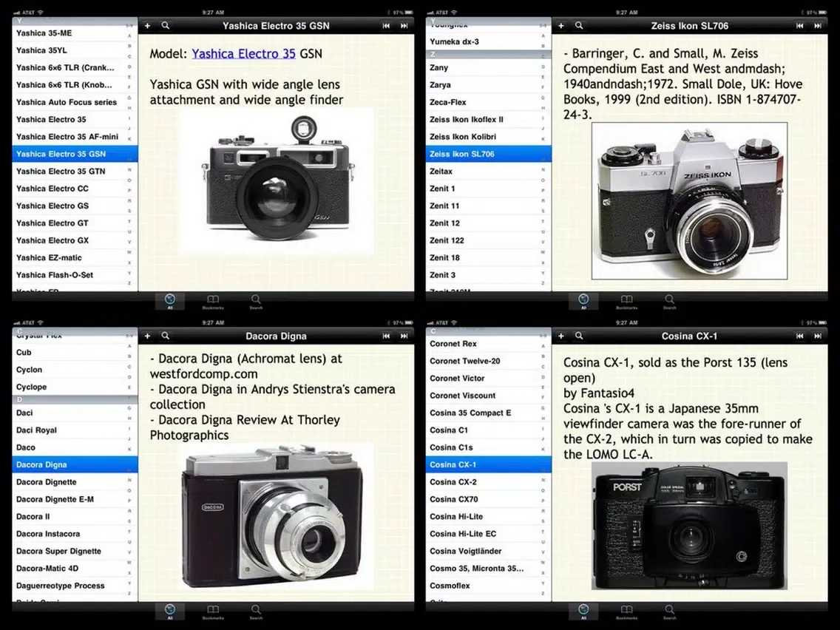Open Search tab below Cosina CX-1

coord(670,612)
